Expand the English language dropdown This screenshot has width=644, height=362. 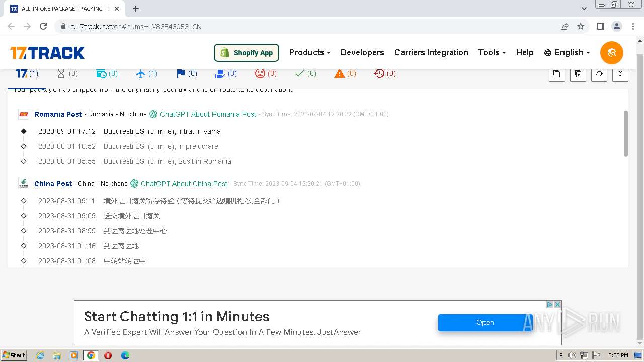click(567, 52)
